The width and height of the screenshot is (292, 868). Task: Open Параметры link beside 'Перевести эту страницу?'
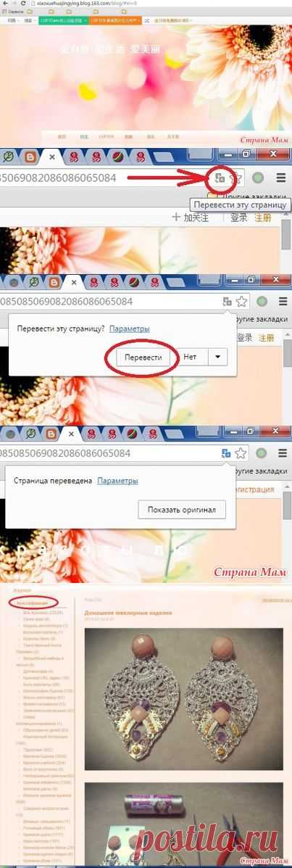point(130,328)
